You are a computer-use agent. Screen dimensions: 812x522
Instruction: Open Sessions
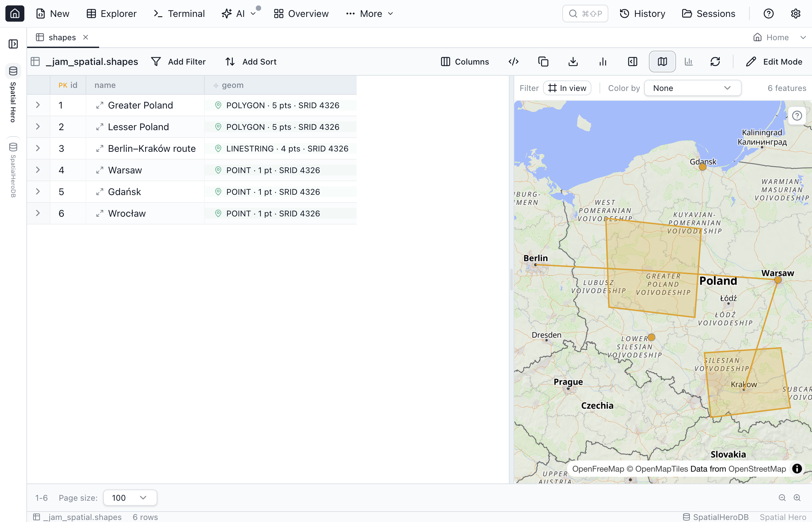pyautogui.click(x=708, y=14)
